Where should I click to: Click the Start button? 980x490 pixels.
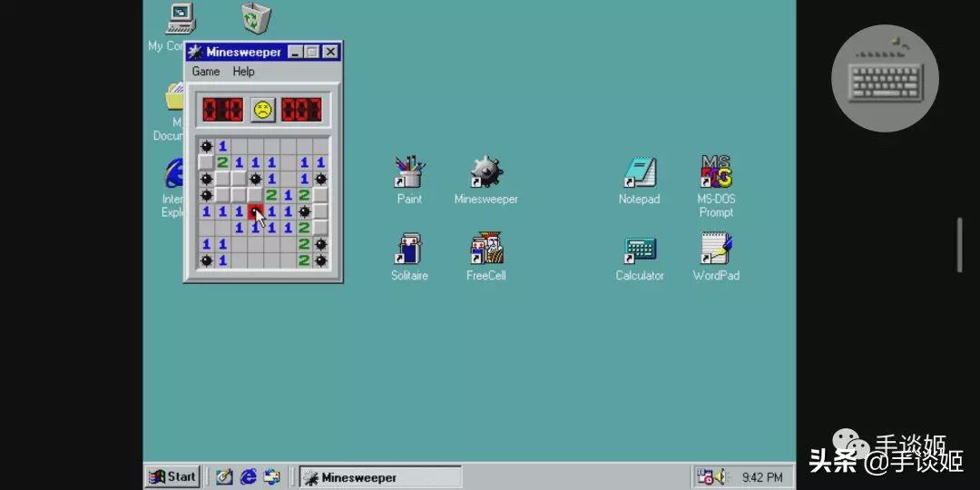pos(172,476)
